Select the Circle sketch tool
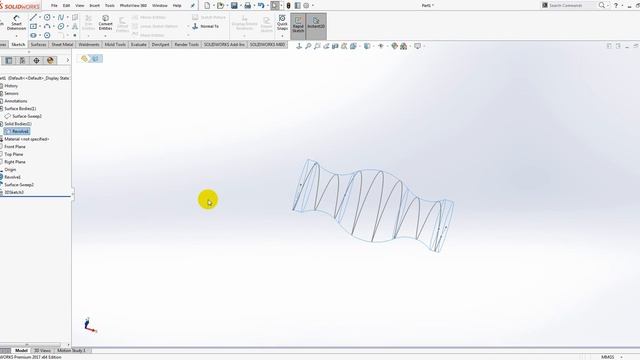 click(47, 17)
